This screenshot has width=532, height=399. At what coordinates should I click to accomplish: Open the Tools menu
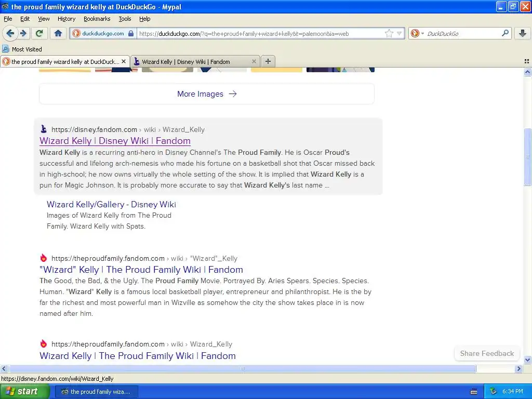pos(125,19)
